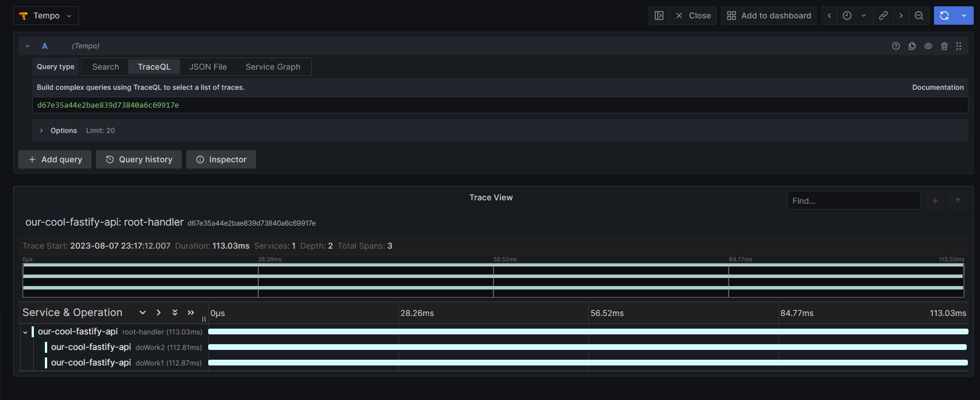Click the 56.52ms timeline header tick
The image size is (980, 400).
[607, 313]
